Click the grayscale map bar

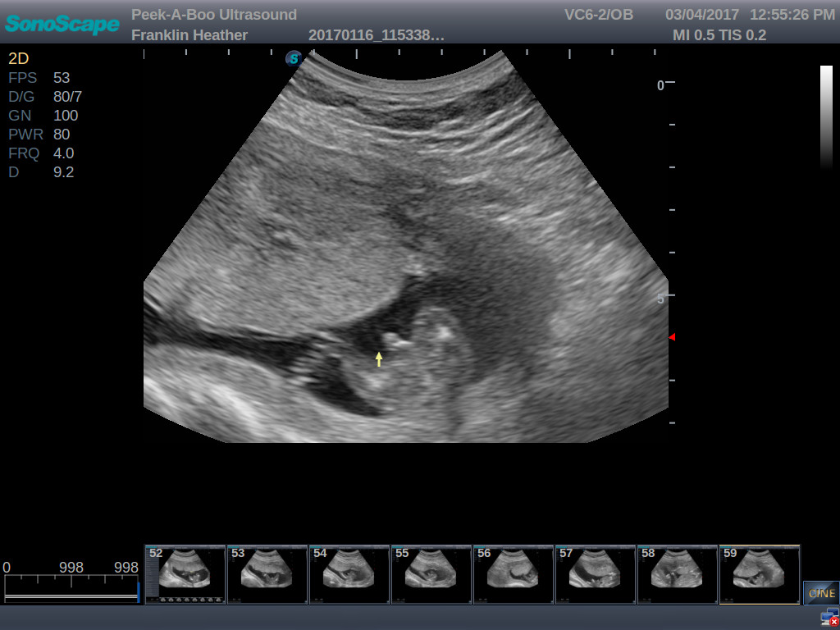click(826, 115)
